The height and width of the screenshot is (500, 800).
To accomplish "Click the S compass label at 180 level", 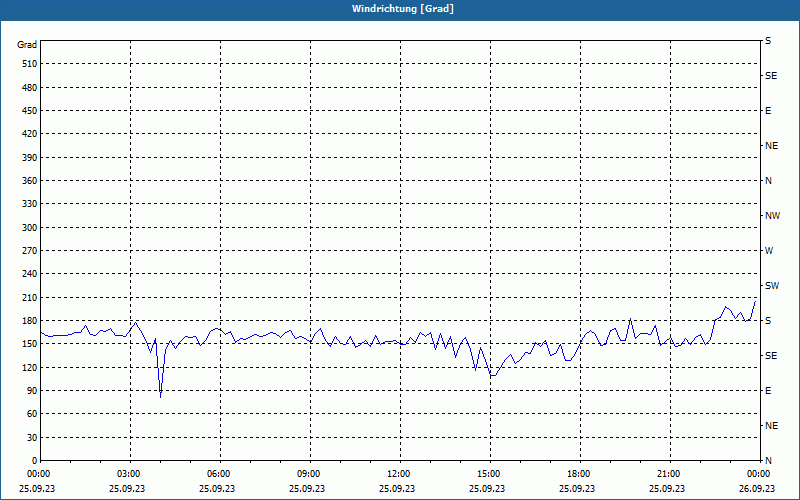I will coord(768,321).
